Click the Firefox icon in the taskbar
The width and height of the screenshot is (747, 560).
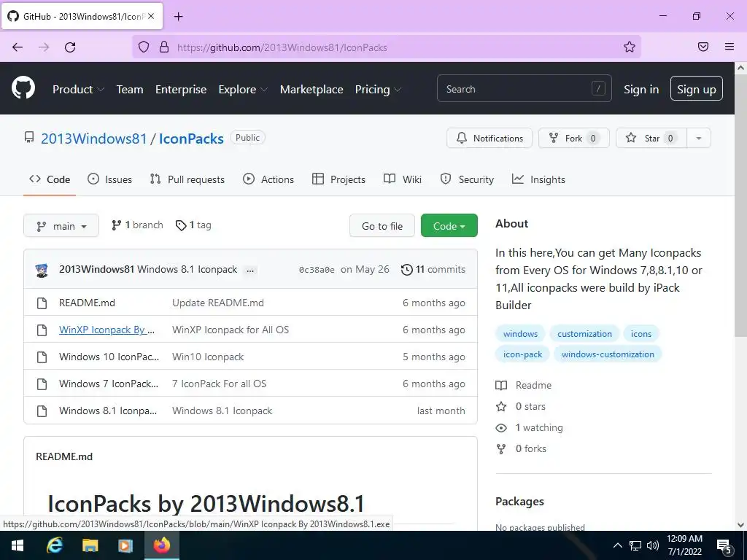[x=161, y=545]
